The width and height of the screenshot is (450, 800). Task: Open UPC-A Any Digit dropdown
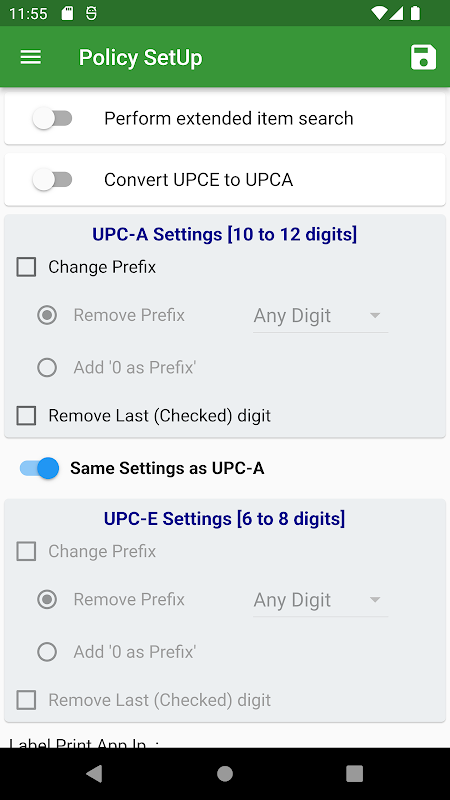320,316
